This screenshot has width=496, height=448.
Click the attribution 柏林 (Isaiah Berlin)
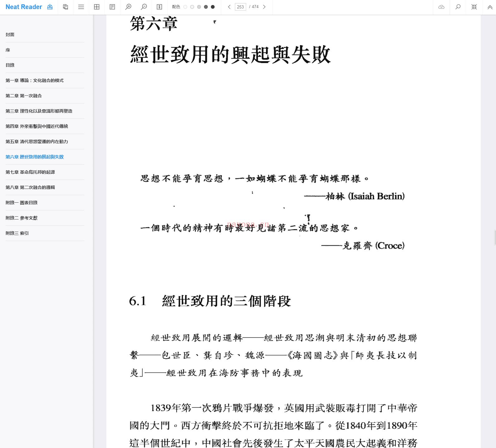pyautogui.click(x=365, y=196)
